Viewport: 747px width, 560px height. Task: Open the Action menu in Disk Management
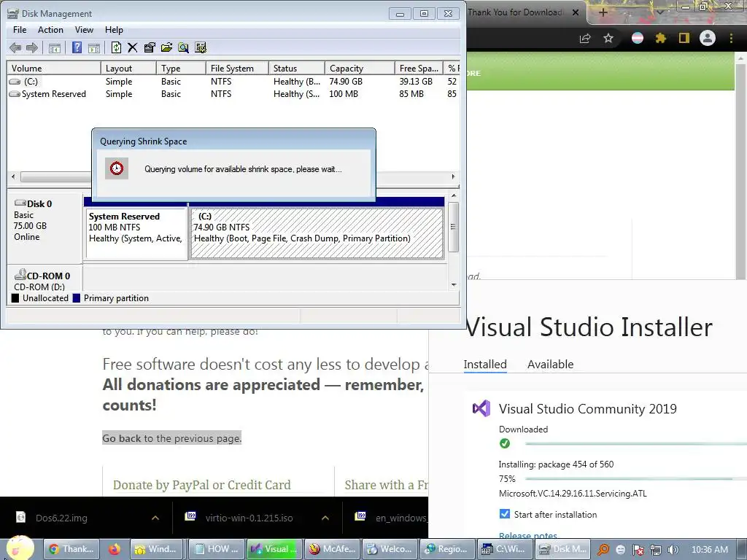(x=50, y=29)
